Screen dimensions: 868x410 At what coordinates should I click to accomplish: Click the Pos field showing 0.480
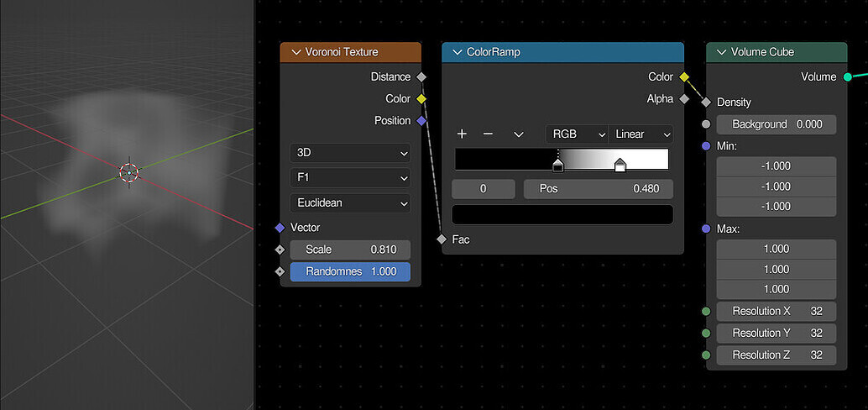(599, 189)
